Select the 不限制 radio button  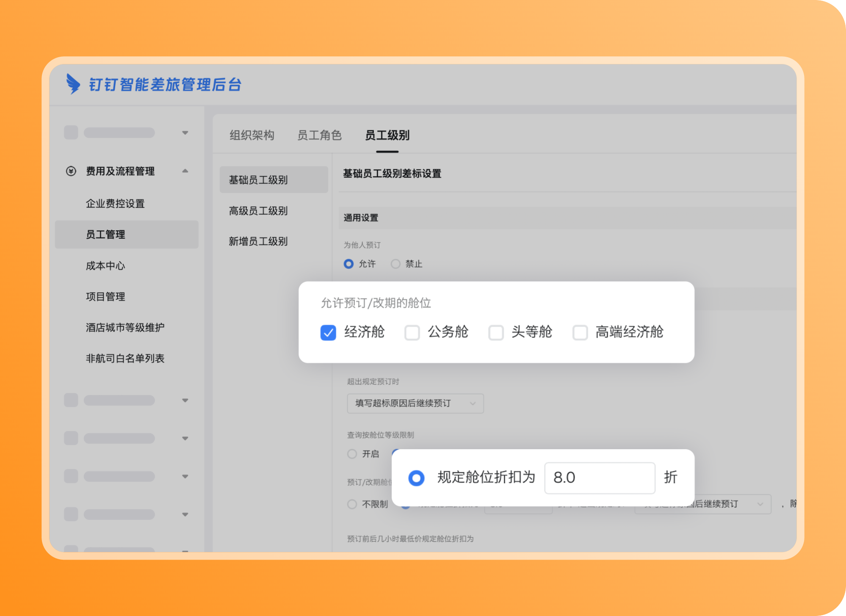point(352,504)
